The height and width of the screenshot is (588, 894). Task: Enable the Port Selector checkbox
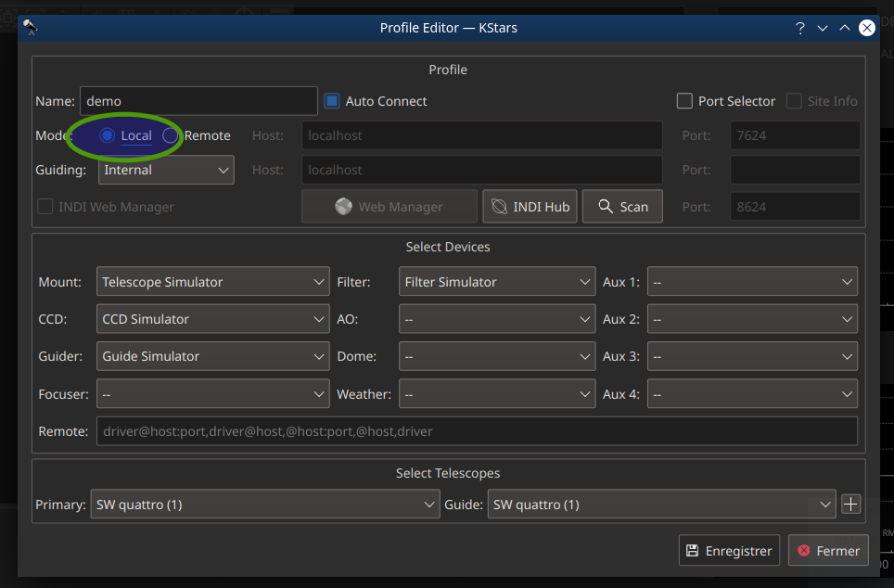point(684,101)
